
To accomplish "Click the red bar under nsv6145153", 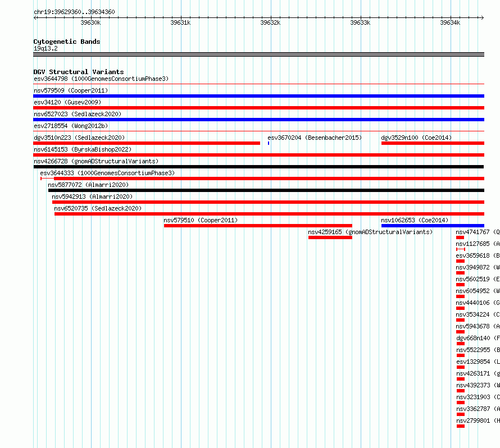I will click(258, 155).
